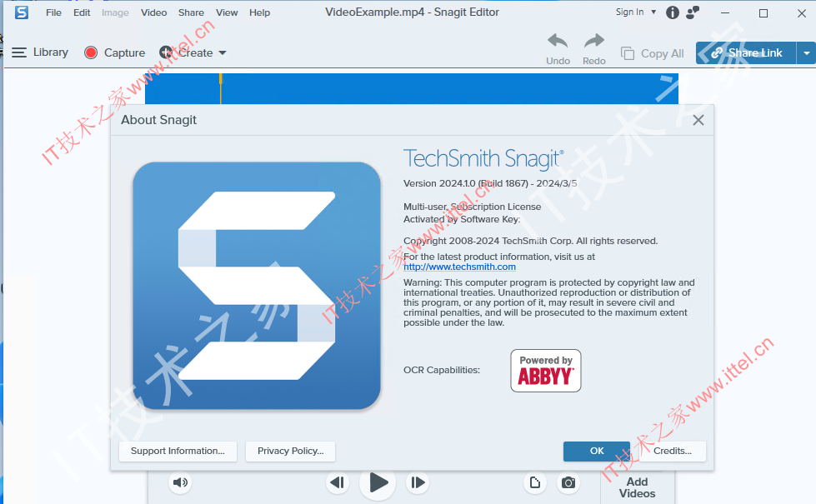Click OK in About Snagit dialog
The height and width of the screenshot is (504, 816).
pyautogui.click(x=597, y=452)
